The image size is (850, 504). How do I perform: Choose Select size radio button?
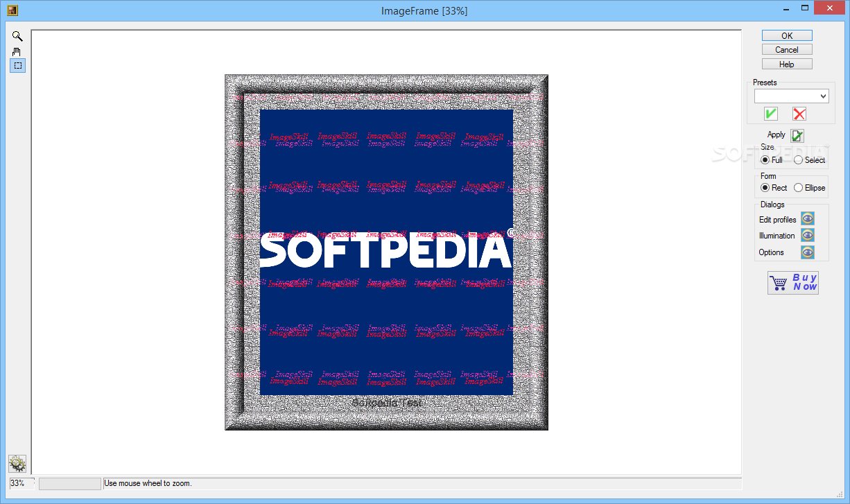click(x=799, y=160)
